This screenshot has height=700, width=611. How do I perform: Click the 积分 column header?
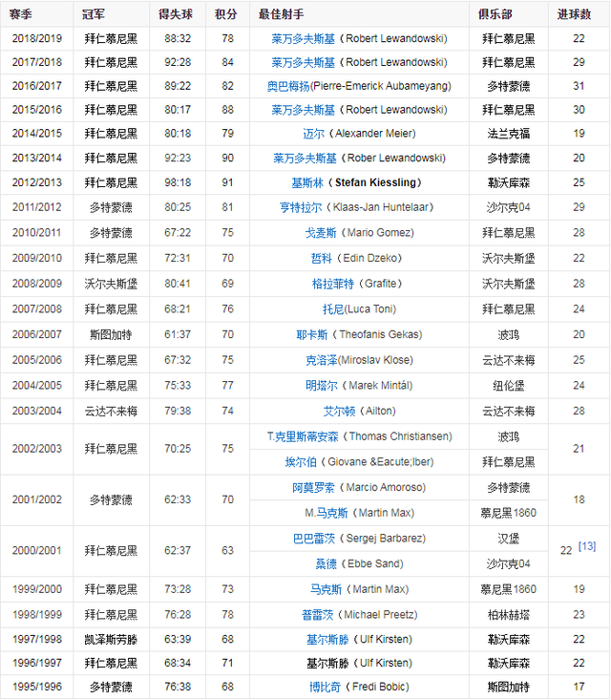click(226, 14)
